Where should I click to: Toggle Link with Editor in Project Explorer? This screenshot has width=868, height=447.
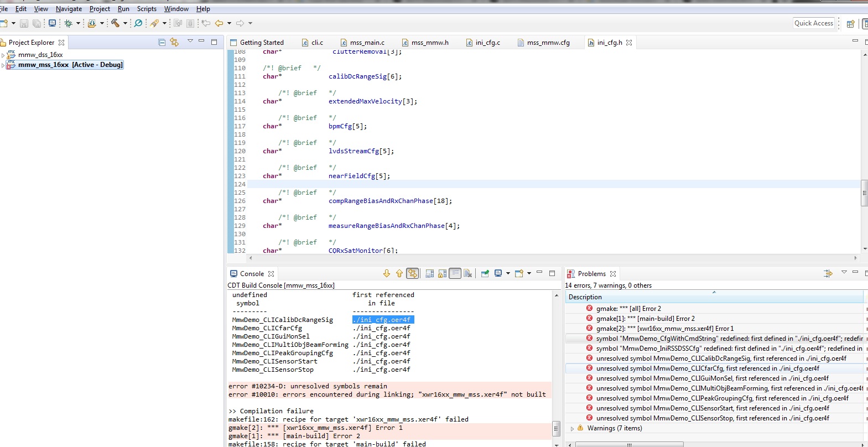pyautogui.click(x=174, y=43)
